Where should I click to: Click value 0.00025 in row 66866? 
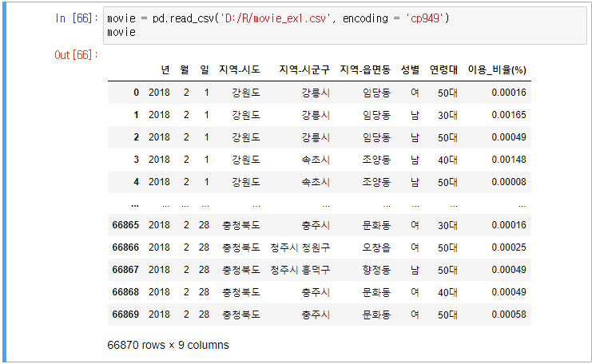coord(509,247)
